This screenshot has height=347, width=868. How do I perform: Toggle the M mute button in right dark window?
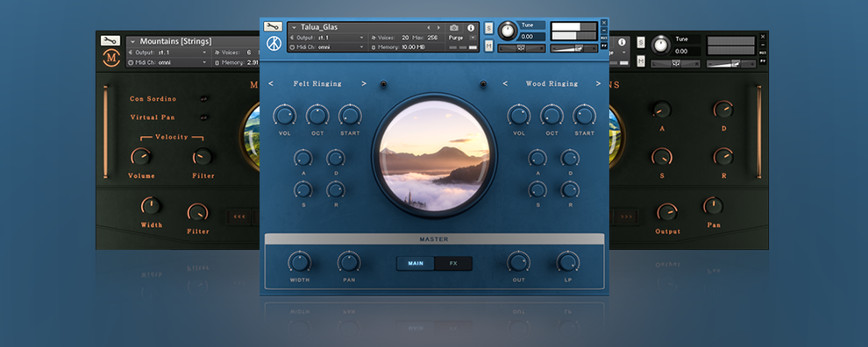(641, 60)
